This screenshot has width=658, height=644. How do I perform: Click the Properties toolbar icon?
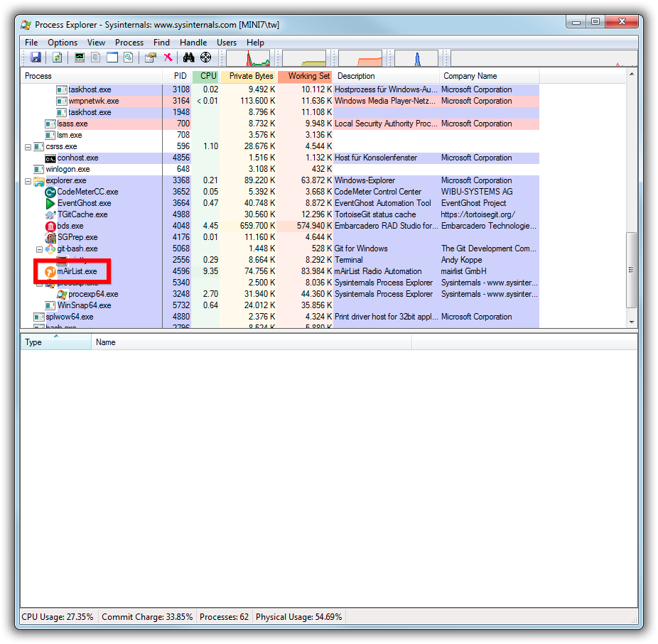[x=150, y=58]
